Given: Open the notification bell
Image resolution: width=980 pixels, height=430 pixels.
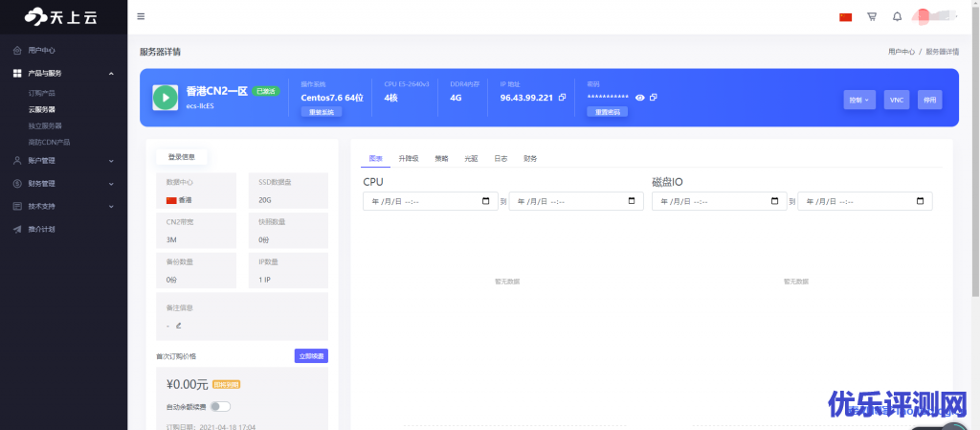Looking at the screenshot, I should click(x=897, y=16).
